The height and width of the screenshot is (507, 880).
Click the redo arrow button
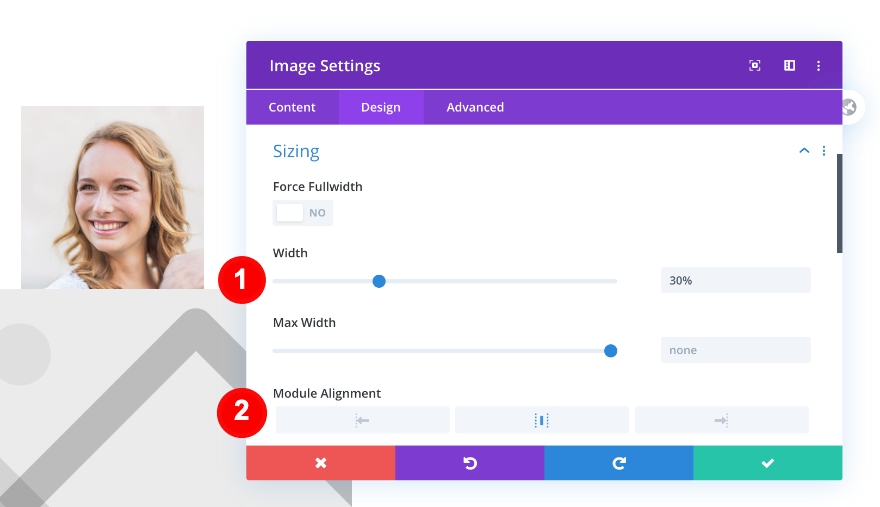618,463
